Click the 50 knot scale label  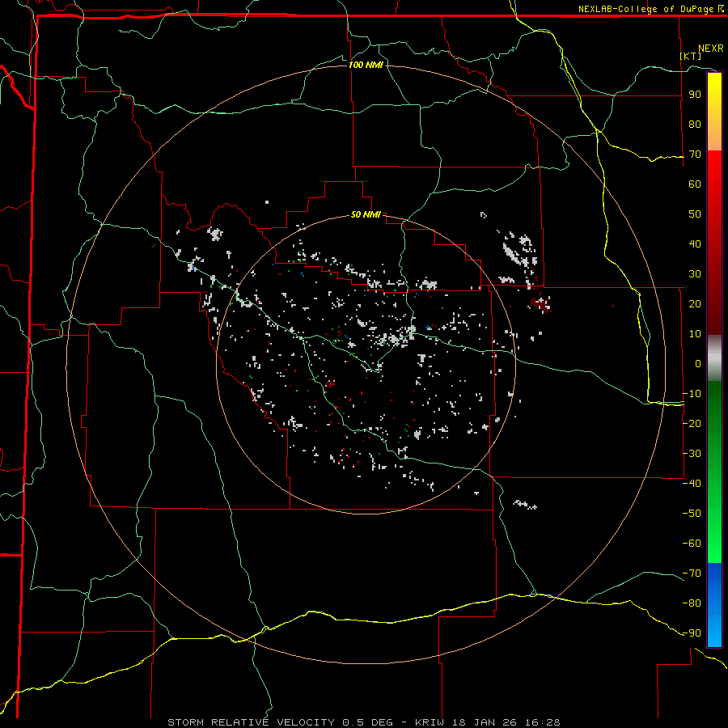(x=695, y=214)
